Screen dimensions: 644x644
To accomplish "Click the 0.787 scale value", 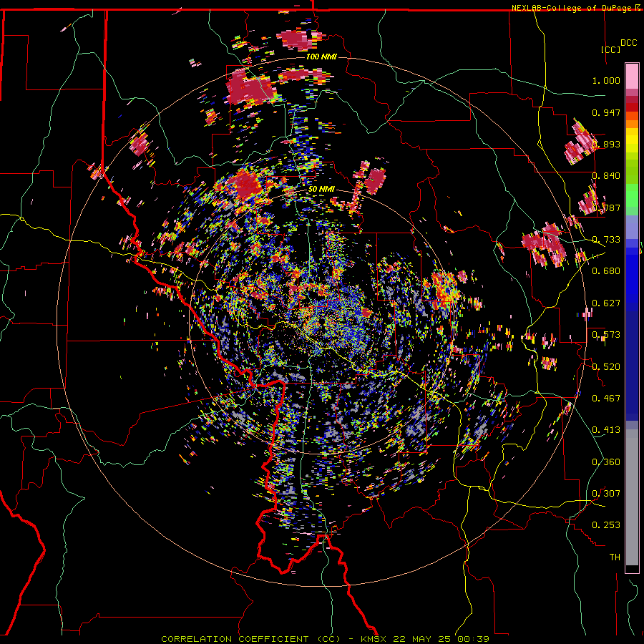I will click(x=606, y=208).
